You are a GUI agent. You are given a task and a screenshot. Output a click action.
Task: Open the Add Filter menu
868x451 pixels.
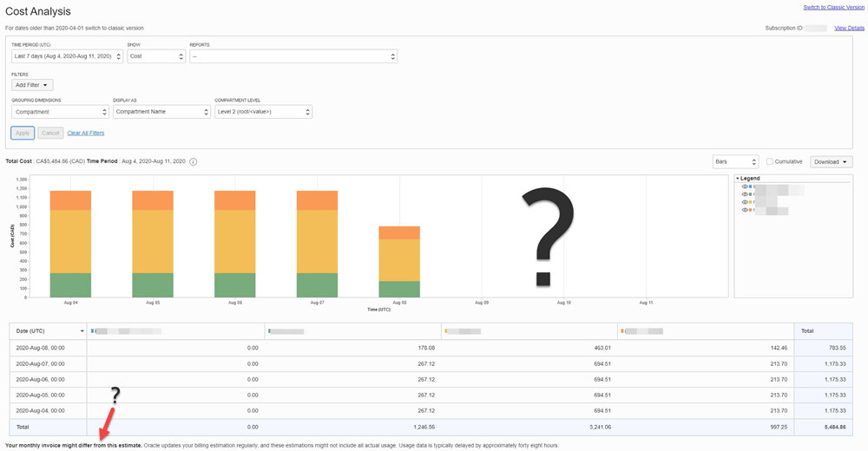coord(32,85)
